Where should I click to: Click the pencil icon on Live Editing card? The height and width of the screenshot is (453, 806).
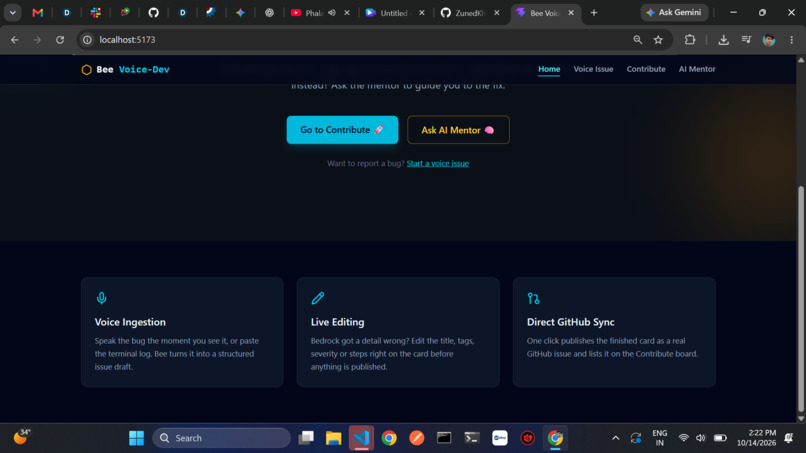[318, 298]
